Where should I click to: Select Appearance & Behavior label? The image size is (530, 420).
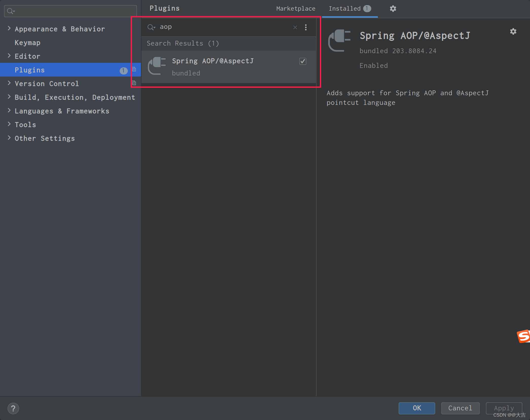[x=60, y=29]
